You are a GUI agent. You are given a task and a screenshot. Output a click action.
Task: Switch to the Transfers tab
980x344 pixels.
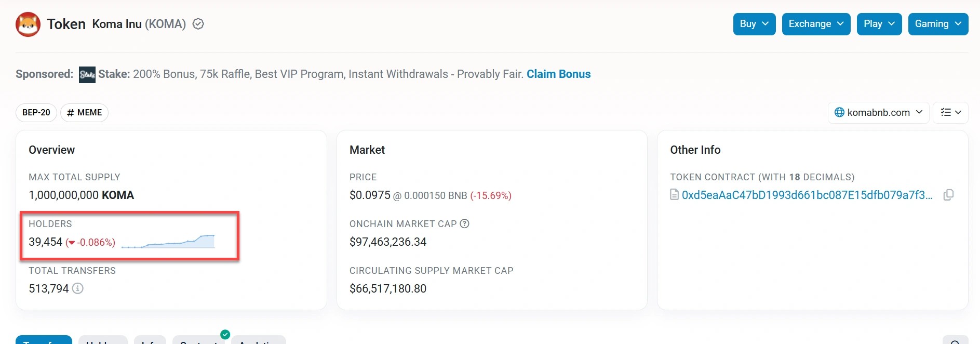[x=44, y=340]
